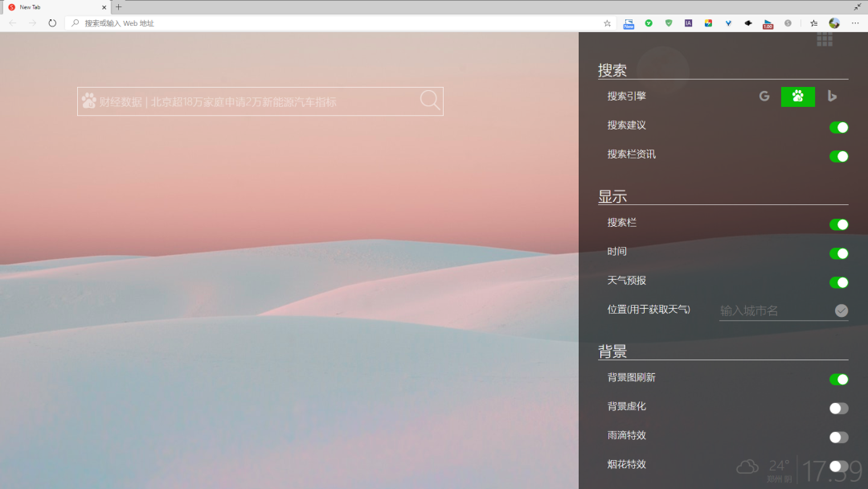The height and width of the screenshot is (489, 868).
Task: Select Bing as the search engine
Action: point(832,97)
